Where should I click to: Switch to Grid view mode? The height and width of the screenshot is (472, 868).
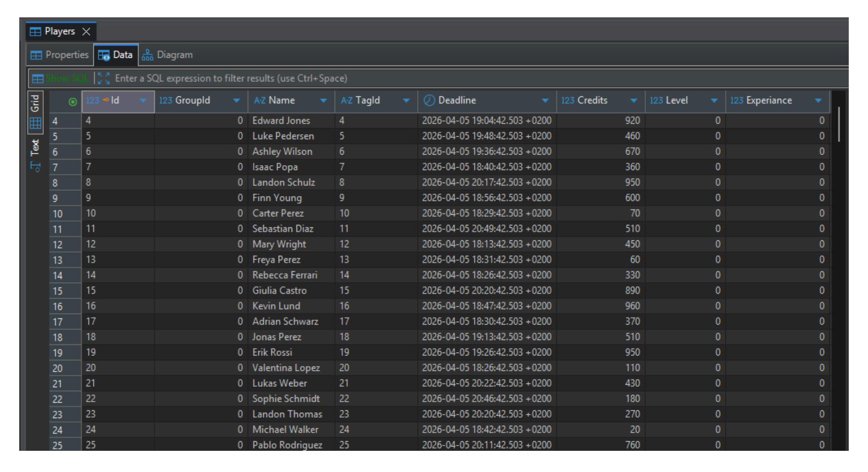(35, 112)
